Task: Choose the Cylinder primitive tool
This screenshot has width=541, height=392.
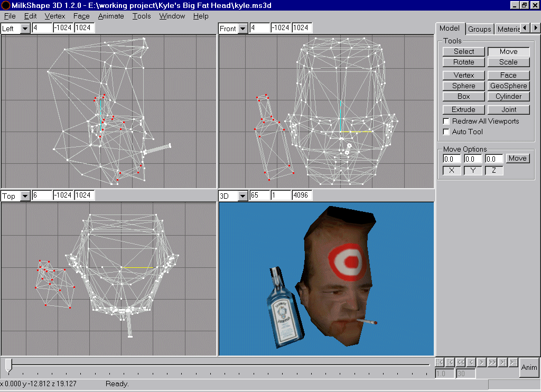Action: pyautogui.click(x=508, y=96)
